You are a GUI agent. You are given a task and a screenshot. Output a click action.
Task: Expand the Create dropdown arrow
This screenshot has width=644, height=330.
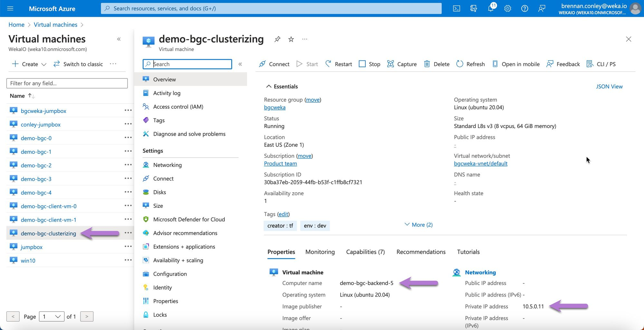pyautogui.click(x=44, y=64)
